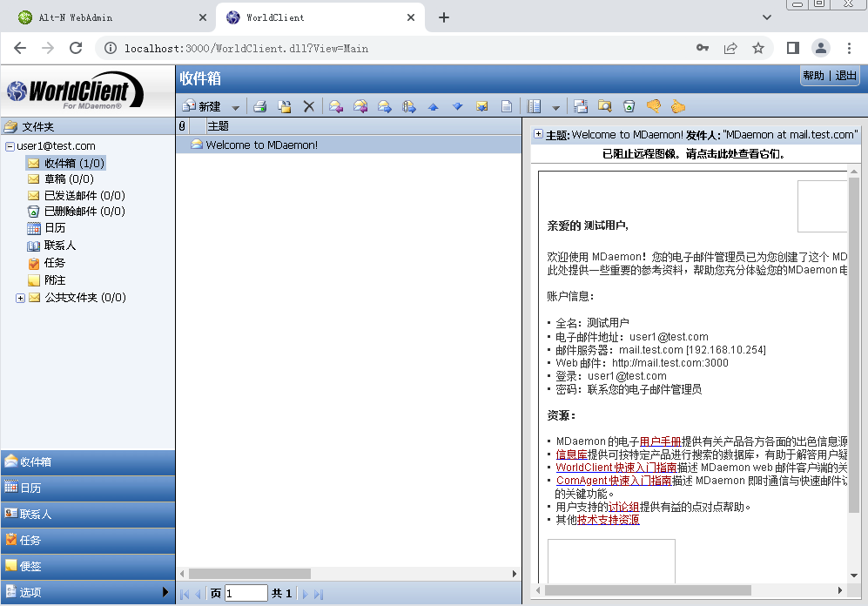
Task: Go to first page pager button
Action: pyautogui.click(x=185, y=595)
